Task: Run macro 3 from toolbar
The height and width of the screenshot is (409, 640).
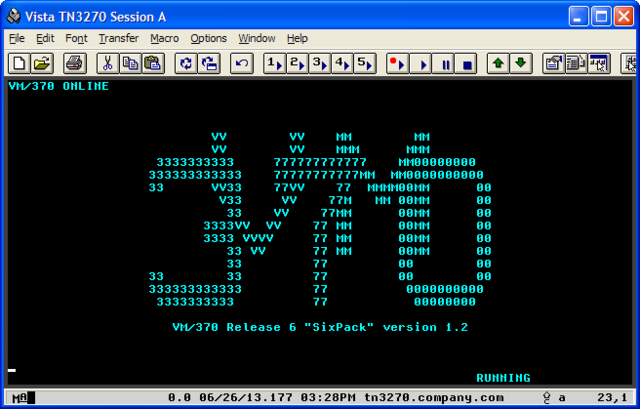Action: pos(320,64)
